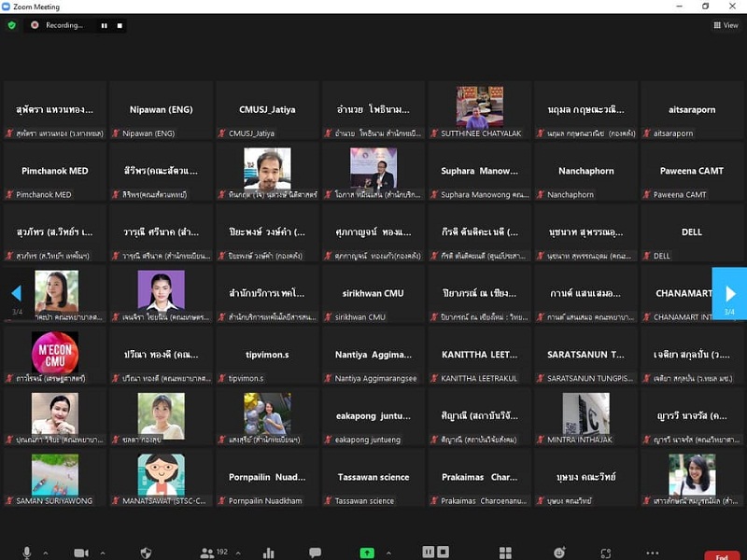Open the More options ellipsis menu
This screenshot has height=560, width=747.
pos(653,553)
